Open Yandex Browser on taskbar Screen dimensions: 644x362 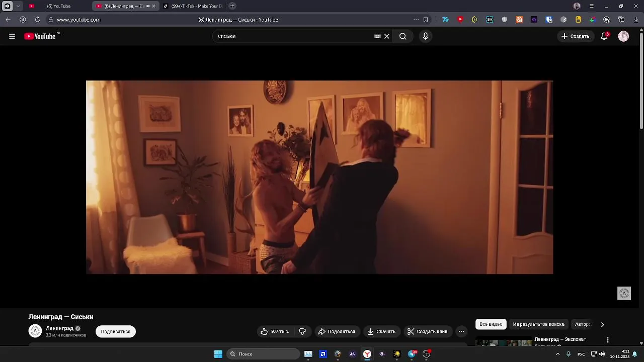[367, 354]
